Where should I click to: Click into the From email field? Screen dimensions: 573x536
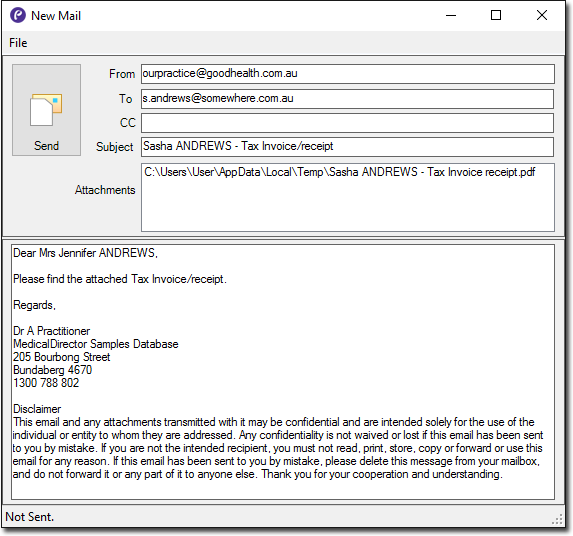[348, 74]
